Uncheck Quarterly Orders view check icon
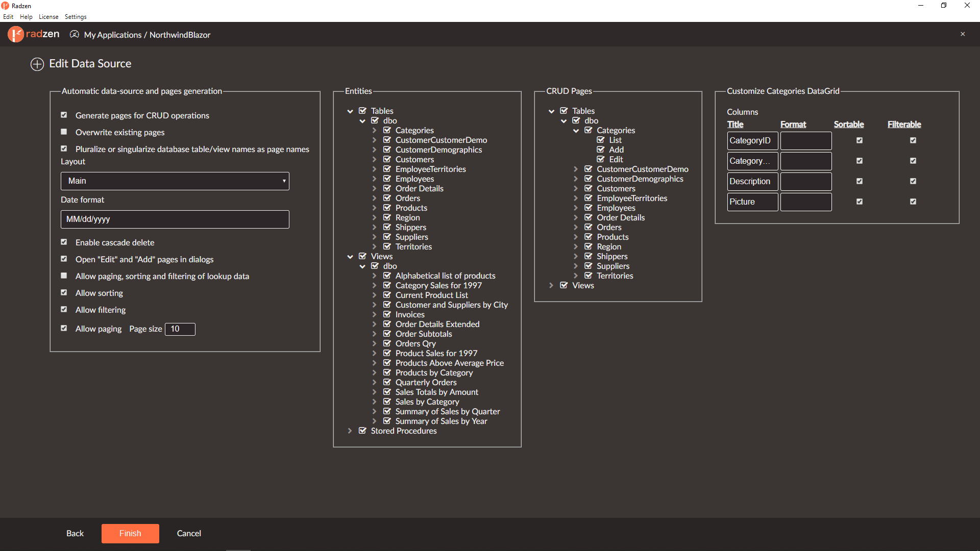 (387, 382)
